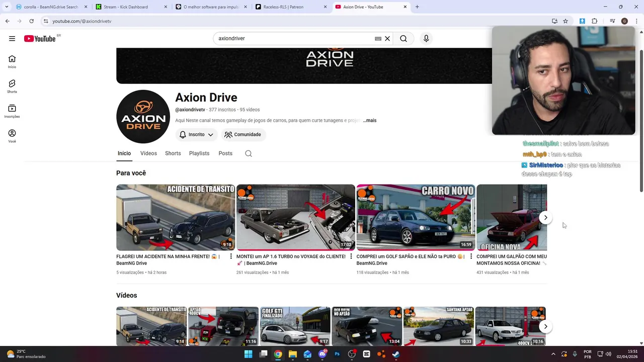Image resolution: width=644 pixels, height=362 pixels.
Task: Show next Para você videos arrow
Action: pyautogui.click(x=545, y=218)
